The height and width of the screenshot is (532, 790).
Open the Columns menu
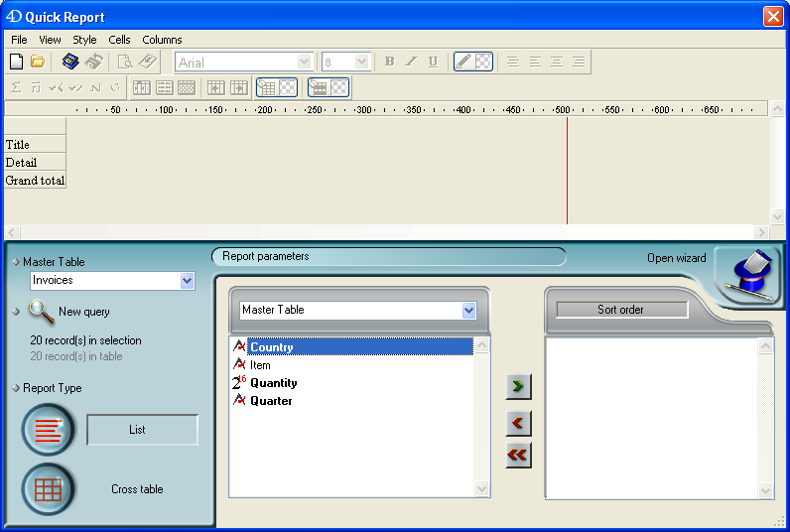coord(162,40)
